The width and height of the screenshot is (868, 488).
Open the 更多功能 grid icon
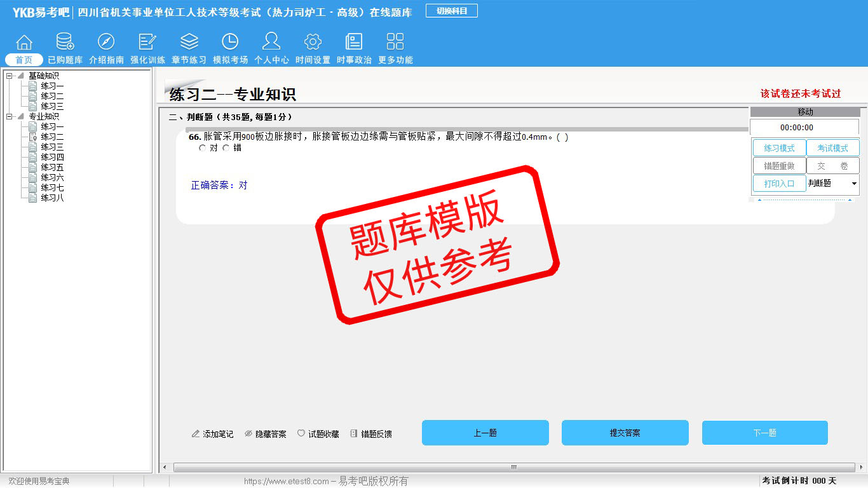click(x=395, y=42)
